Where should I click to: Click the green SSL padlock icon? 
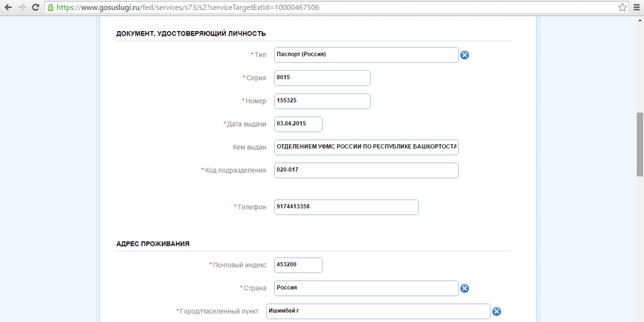51,7
